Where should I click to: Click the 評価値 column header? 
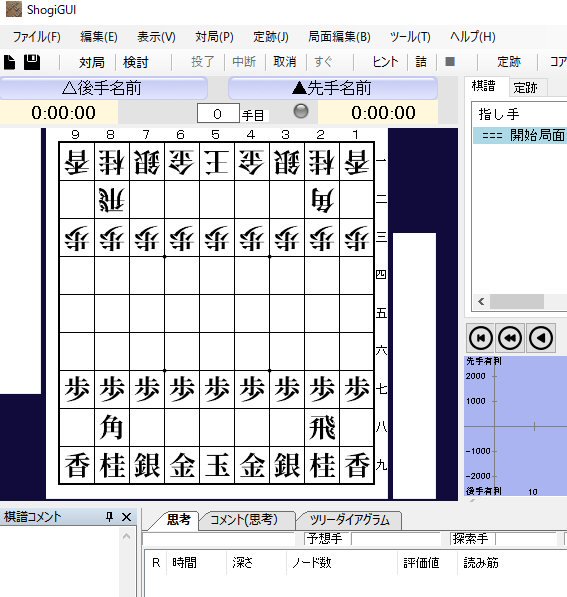421,563
